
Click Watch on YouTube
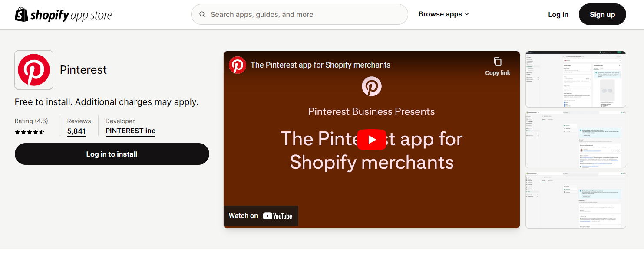click(x=261, y=216)
